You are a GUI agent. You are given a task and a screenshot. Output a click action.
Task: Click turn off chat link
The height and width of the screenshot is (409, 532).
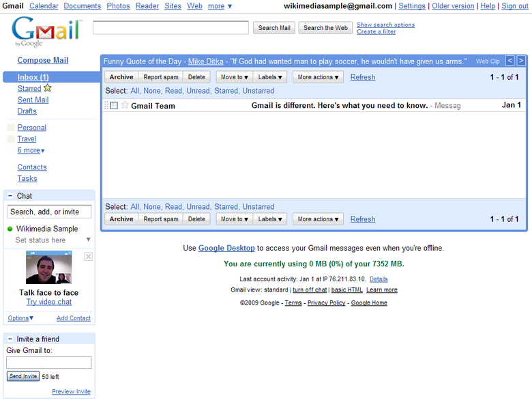tap(310, 290)
